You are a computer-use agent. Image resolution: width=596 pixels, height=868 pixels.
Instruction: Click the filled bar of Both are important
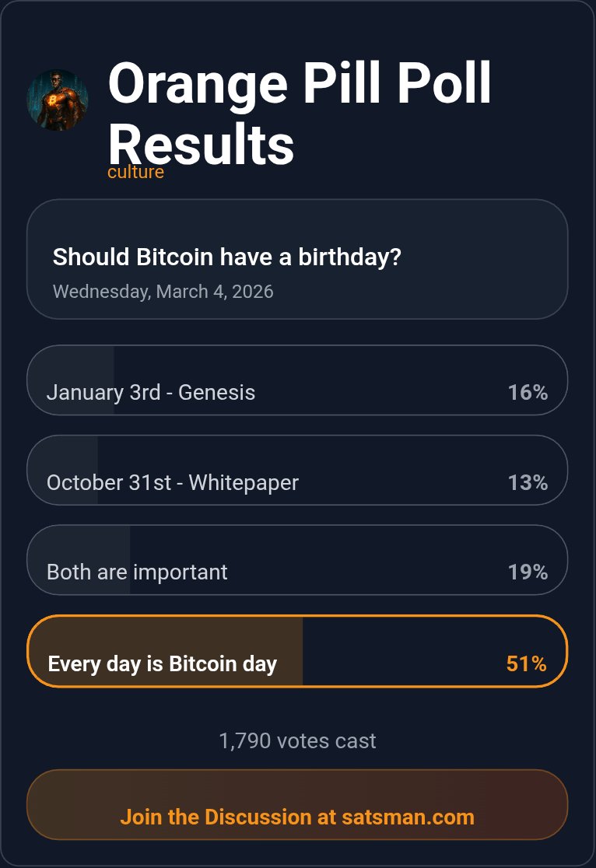pos(79,544)
